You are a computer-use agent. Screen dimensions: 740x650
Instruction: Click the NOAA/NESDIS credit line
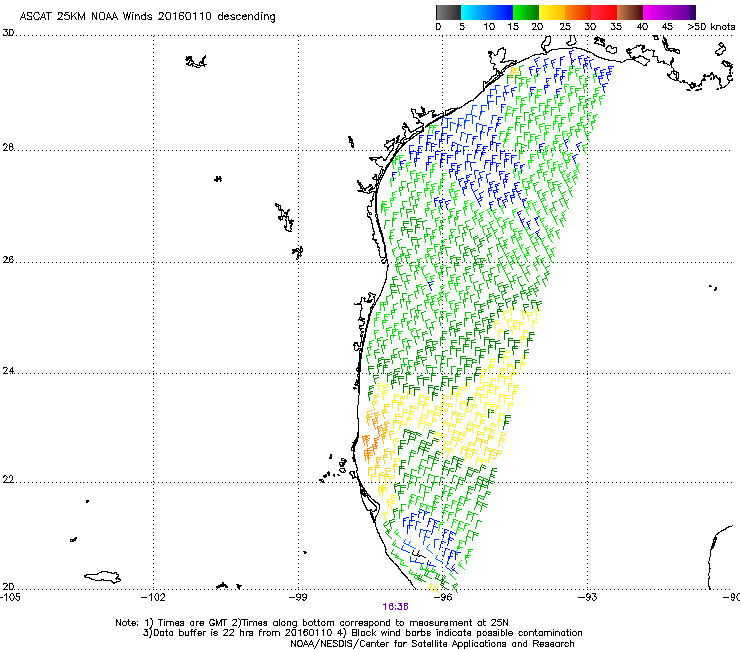(x=432, y=644)
